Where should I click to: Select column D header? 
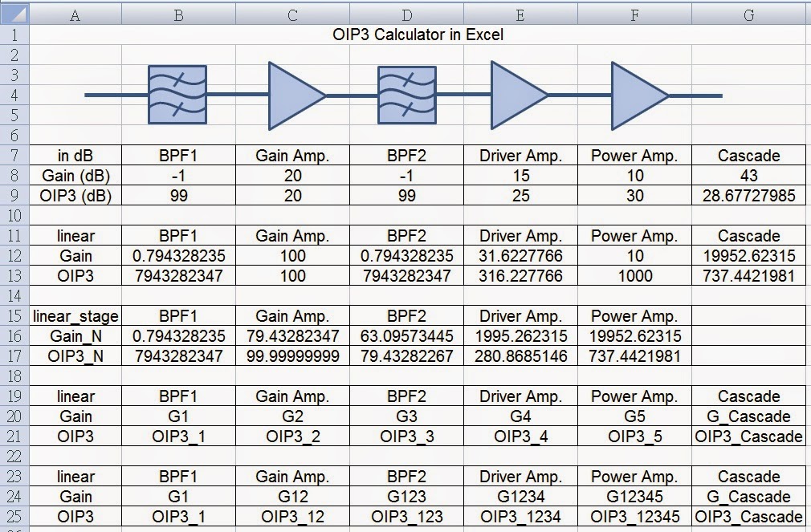pyautogui.click(x=406, y=14)
